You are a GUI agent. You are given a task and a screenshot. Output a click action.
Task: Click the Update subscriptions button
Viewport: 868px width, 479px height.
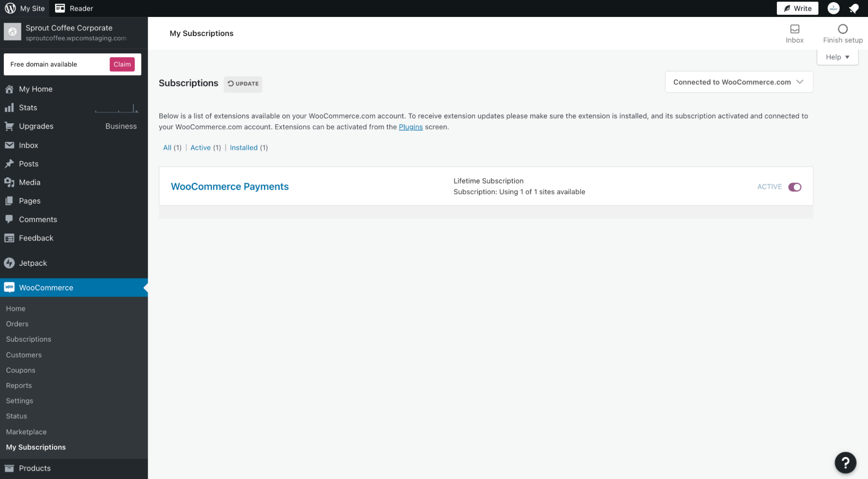[x=243, y=84]
